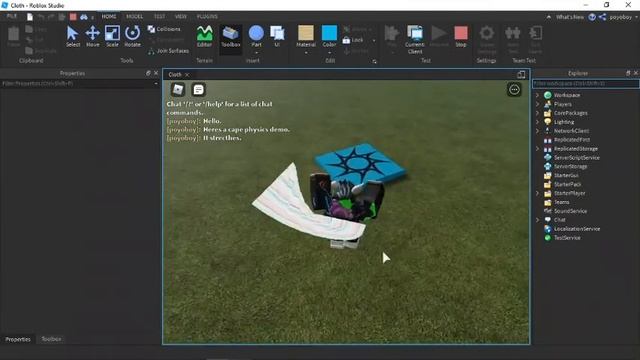Expand the NetworkClient node
The height and width of the screenshot is (360, 640).
pyautogui.click(x=538, y=131)
